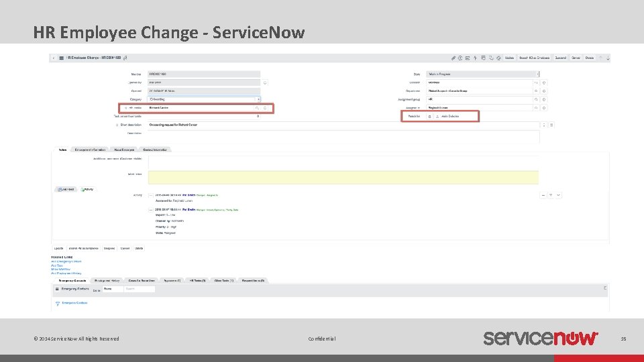Click Add Emergency Contact related link
The height and width of the screenshot is (362, 644).
point(66,261)
